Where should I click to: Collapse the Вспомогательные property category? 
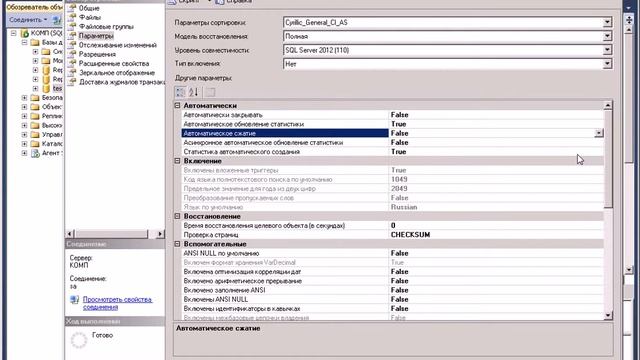(x=178, y=244)
